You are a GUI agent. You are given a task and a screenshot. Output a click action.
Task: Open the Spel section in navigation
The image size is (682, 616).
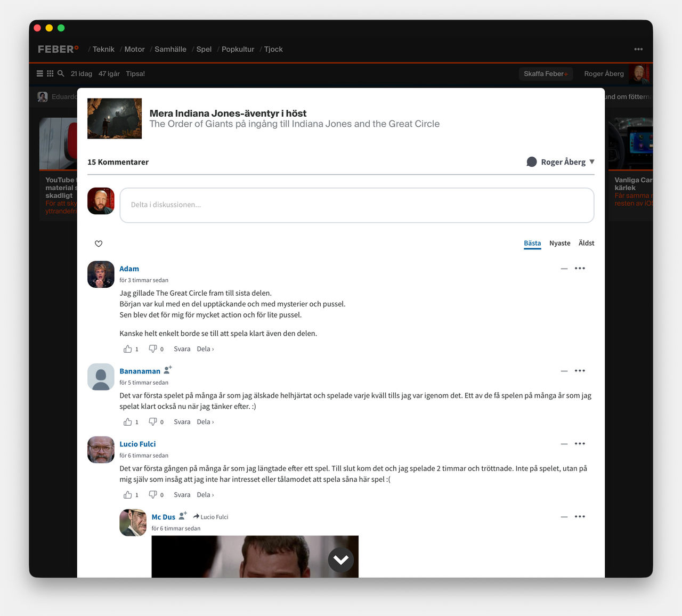click(204, 49)
